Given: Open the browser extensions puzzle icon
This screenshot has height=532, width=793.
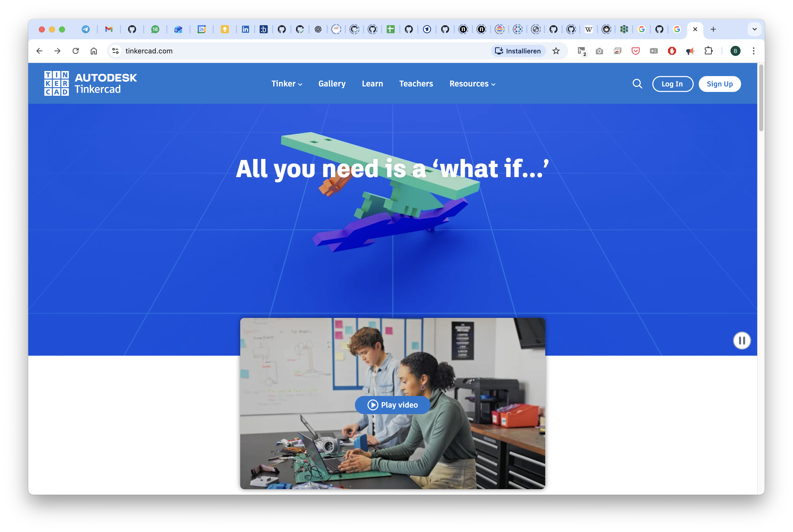Looking at the screenshot, I should pyautogui.click(x=709, y=51).
